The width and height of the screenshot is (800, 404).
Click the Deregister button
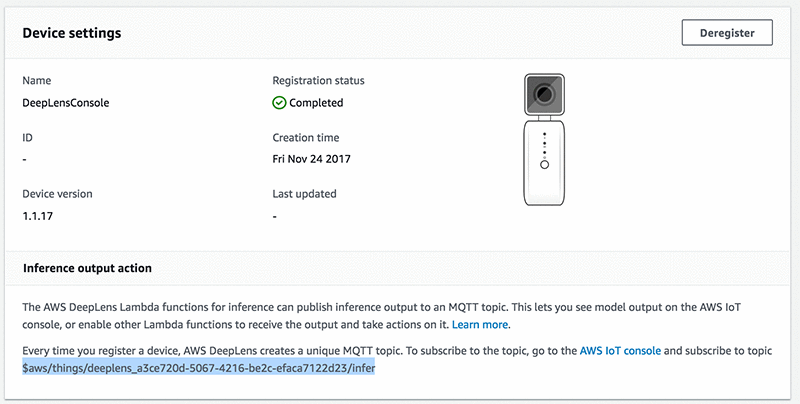click(x=727, y=32)
